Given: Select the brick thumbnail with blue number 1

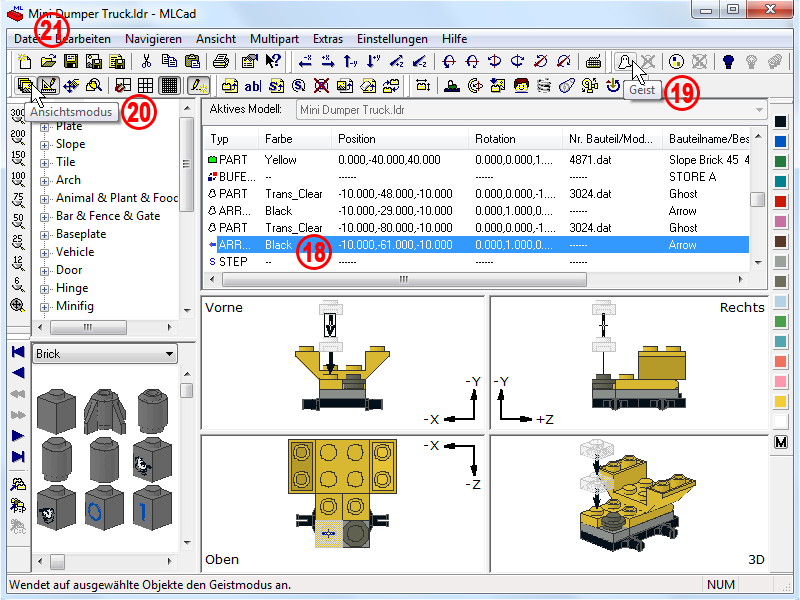Looking at the screenshot, I should pyautogui.click(x=153, y=509).
